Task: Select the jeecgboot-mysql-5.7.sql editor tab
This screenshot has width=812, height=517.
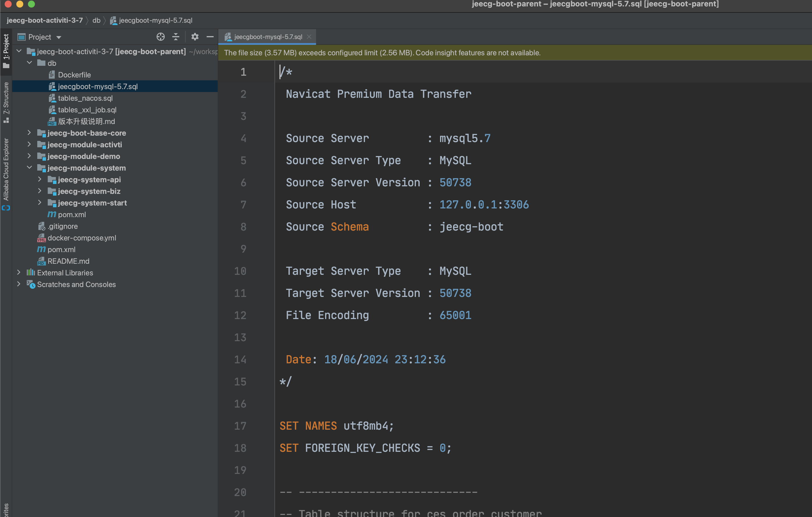Action: click(267, 37)
